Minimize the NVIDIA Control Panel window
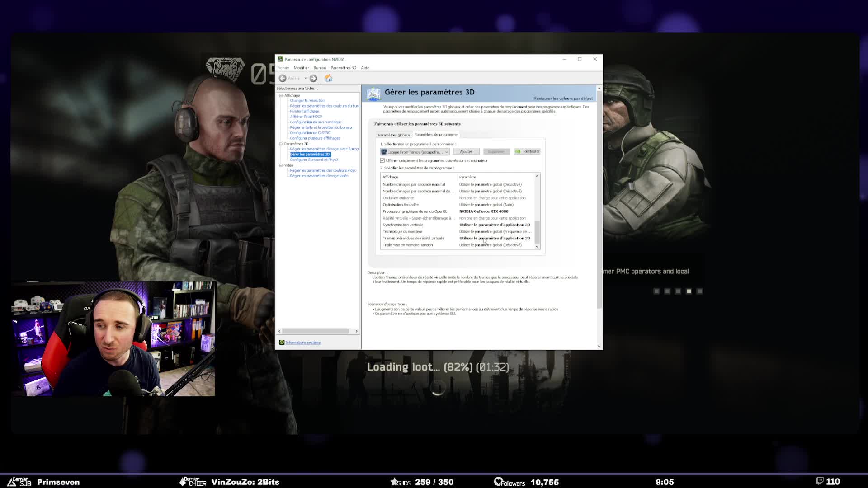 pyautogui.click(x=564, y=59)
